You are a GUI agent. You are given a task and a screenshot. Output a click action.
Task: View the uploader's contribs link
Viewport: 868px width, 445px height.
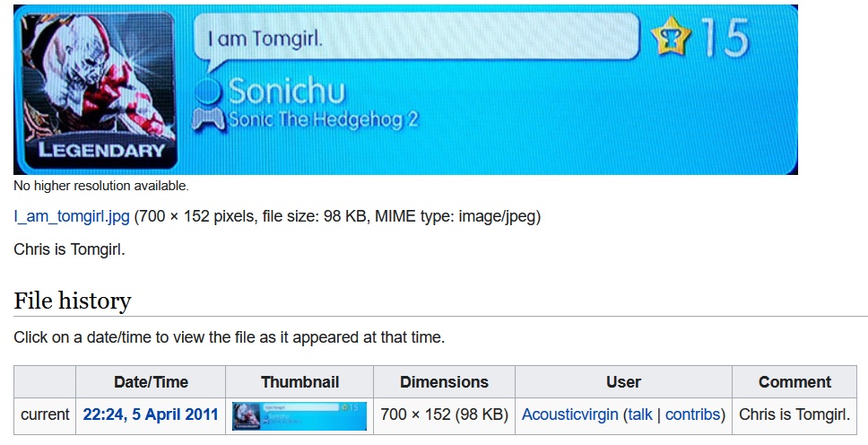click(692, 414)
